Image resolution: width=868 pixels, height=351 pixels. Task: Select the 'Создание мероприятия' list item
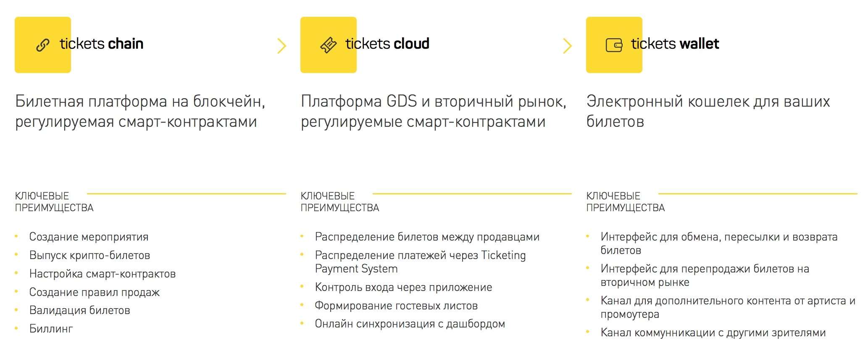click(x=89, y=237)
